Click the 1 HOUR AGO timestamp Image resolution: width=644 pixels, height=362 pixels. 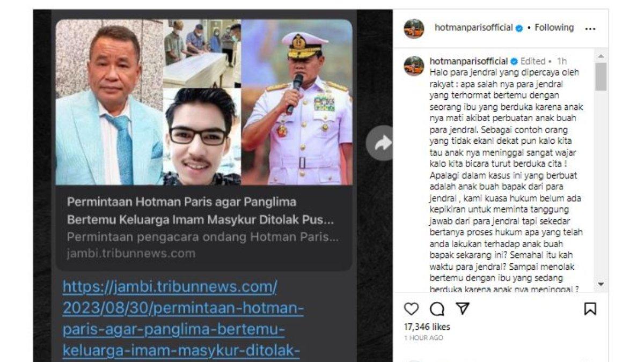[423, 338]
